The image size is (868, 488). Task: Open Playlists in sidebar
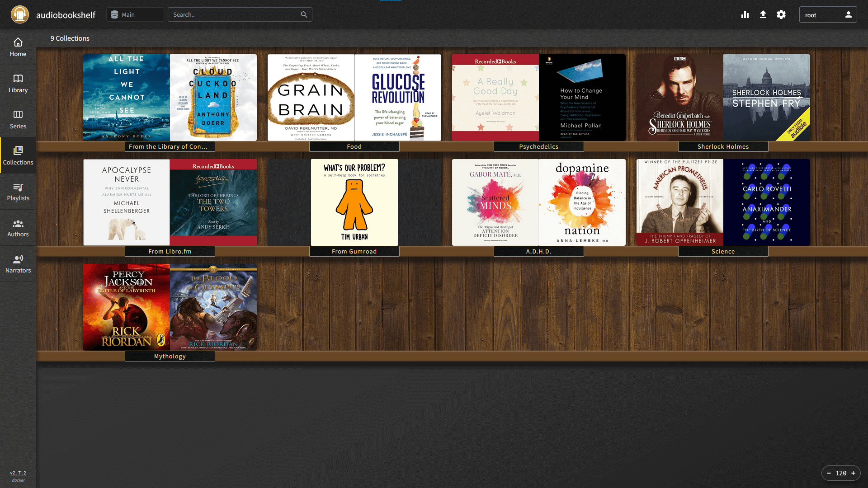(x=18, y=192)
